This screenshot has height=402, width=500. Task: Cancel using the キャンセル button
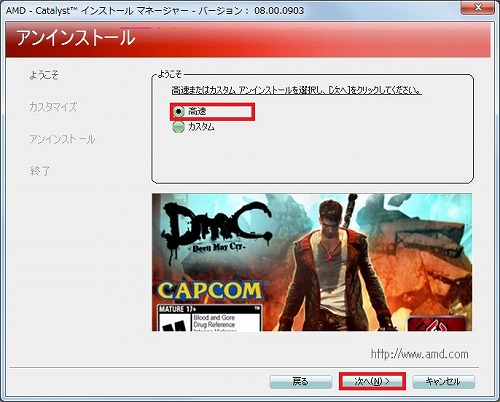[x=443, y=381]
